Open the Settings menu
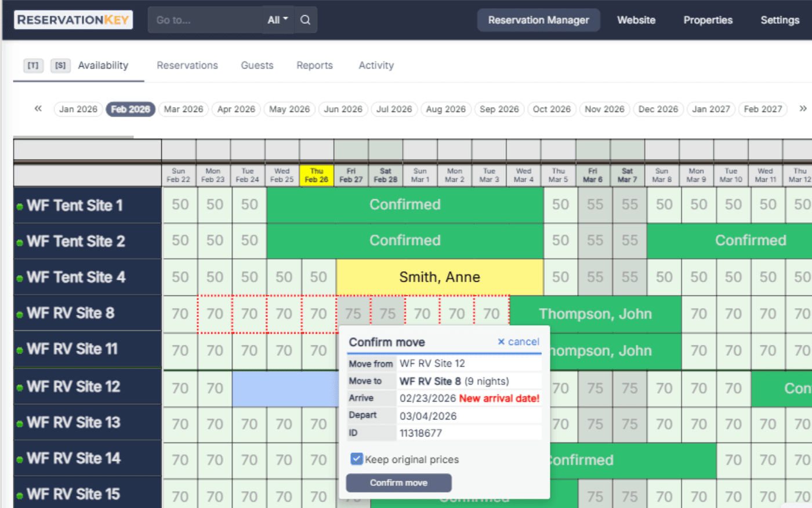 tap(780, 19)
